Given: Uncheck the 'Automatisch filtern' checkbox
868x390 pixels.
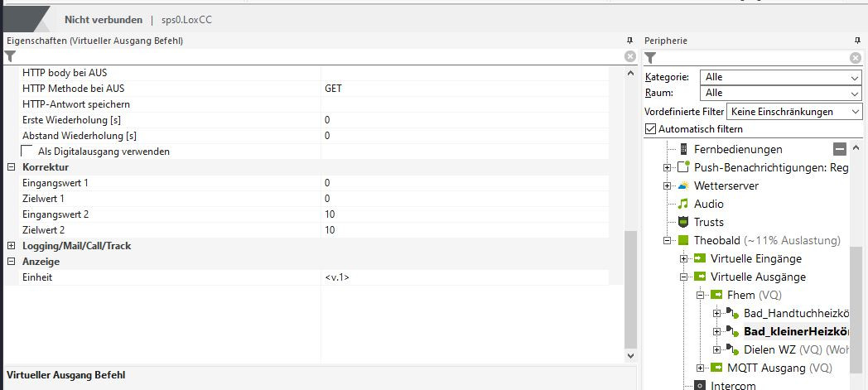Looking at the screenshot, I should 650,129.
